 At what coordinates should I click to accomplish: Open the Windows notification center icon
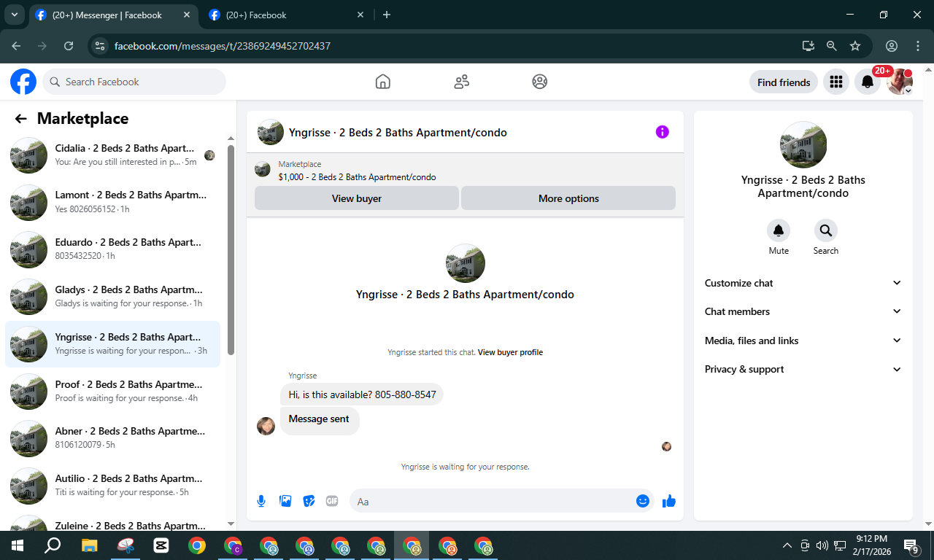[911, 545]
